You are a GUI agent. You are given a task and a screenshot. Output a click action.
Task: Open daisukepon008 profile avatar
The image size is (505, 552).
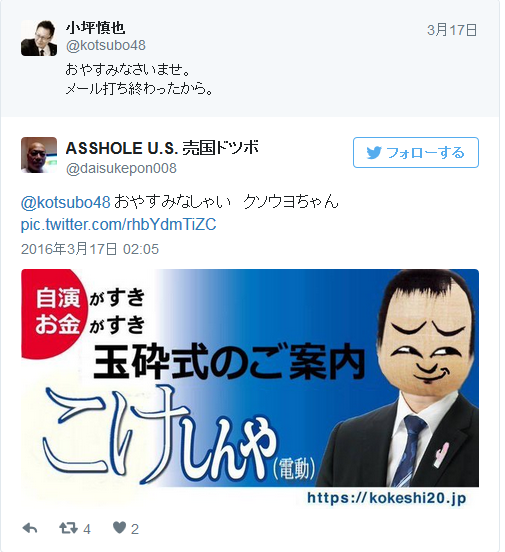pos(39,155)
